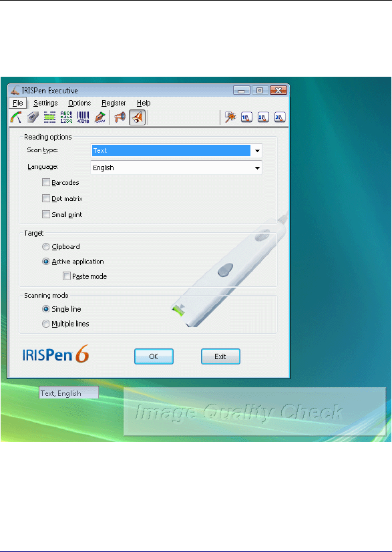Click the OK button
The width and height of the screenshot is (392, 552).
pos(154,356)
